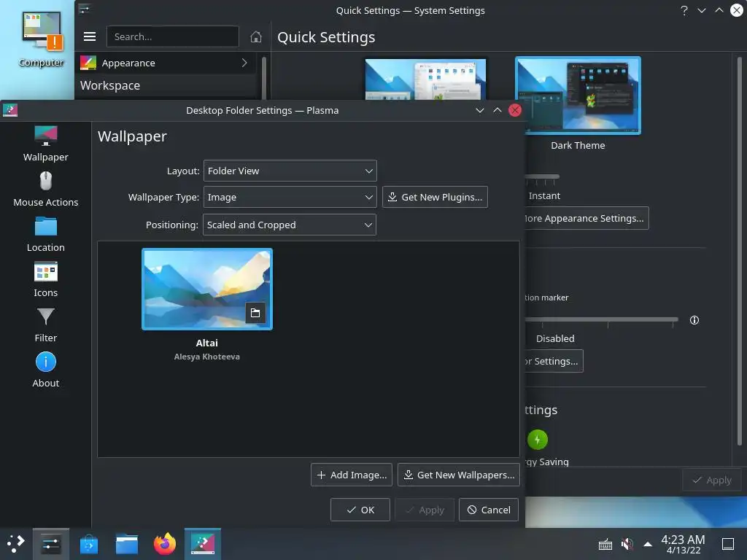This screenshot has width=747, height=560.
Task: Open the Appearance category in System Settings
Action: [x=166, y=63]
